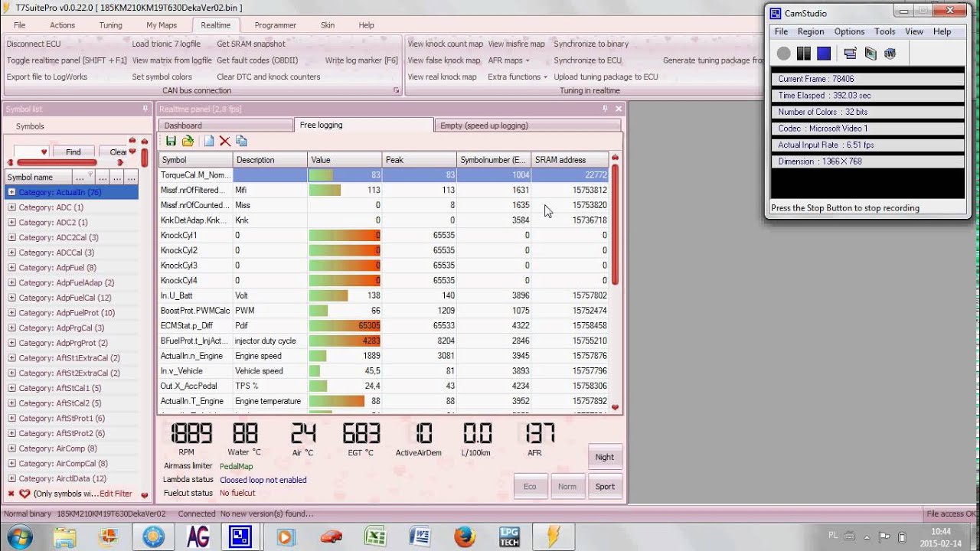Open the Extra functions dropdown
Image resolution: width=980 pixels, height=551 pixels.
click(518, 77)
